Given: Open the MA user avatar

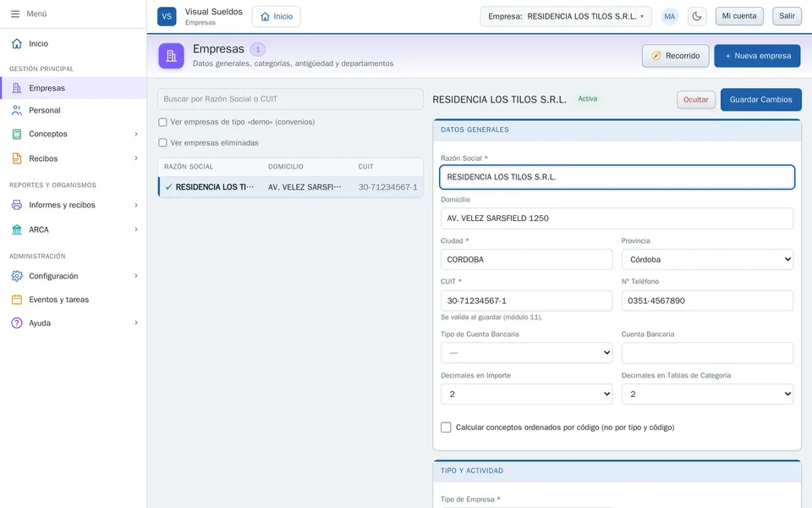Looking at the screenshot, I should click(670, 17).
